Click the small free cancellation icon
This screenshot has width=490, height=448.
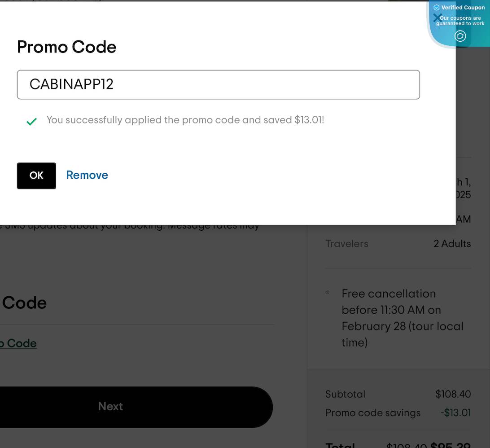tap(328, 293)
